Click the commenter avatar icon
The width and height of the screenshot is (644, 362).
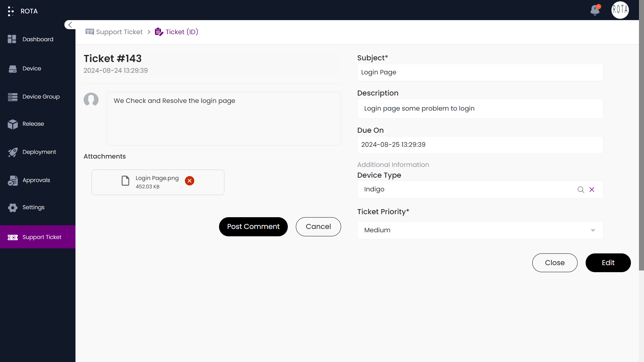tap(91, 100)
